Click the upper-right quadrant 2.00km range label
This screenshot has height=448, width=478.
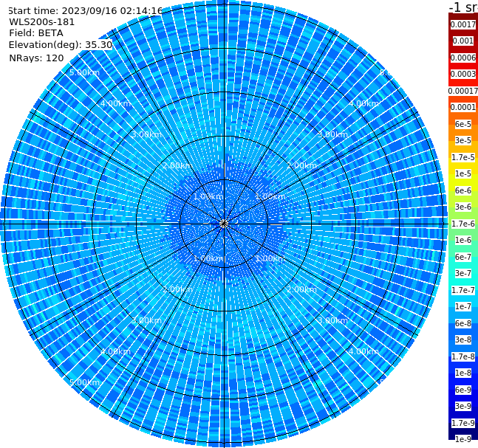pos(301,165)
